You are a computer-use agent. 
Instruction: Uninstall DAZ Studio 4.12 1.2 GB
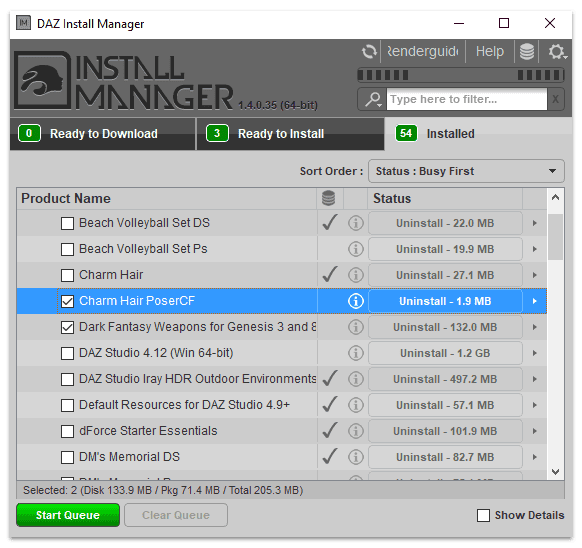[x=445, y=353]
